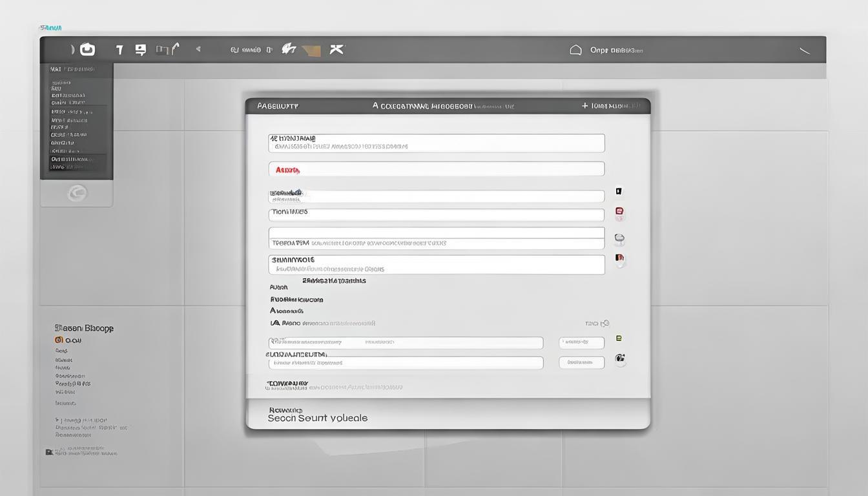Click the orange icon in left sidebar
This screenshot has height=496, width=868.
(59, 340)
